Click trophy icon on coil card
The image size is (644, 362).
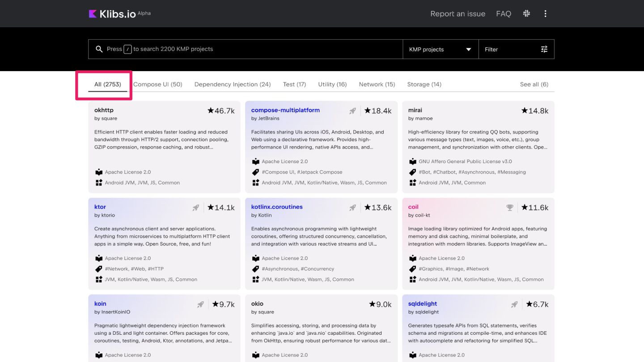(509, 207)
